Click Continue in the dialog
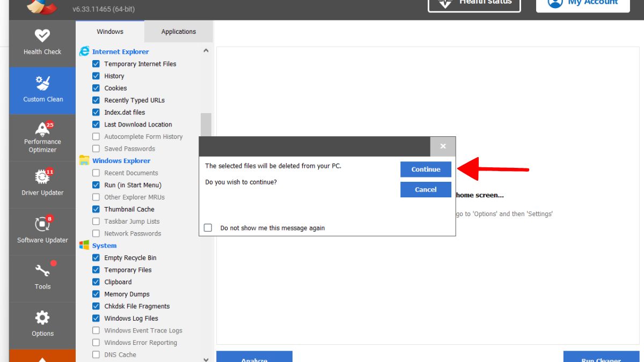Viewport: 644px width, 362px height. pyautogui.click(x=426, y=169)
